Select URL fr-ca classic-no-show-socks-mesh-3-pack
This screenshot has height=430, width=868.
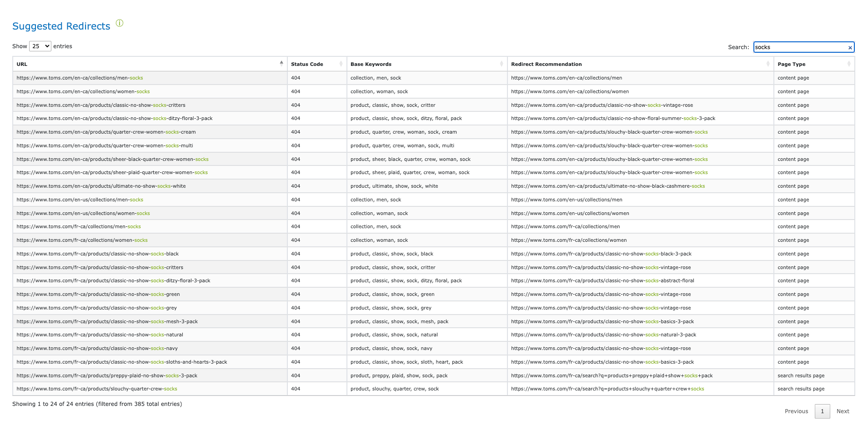coord(107,321)
